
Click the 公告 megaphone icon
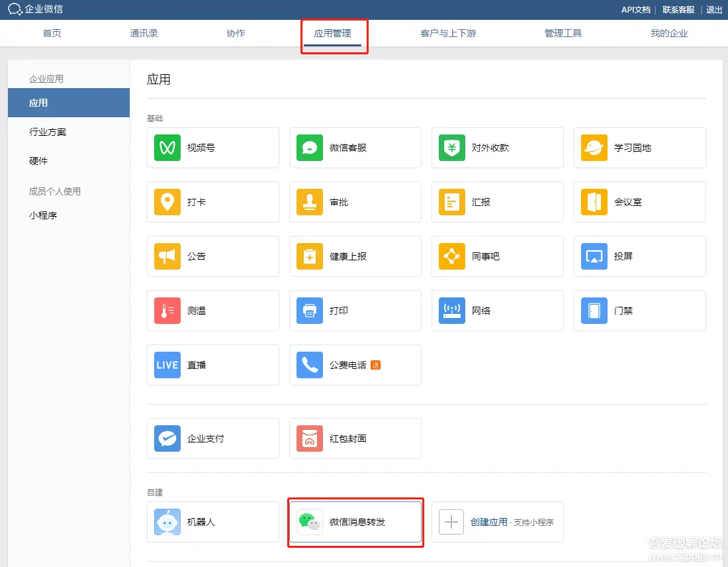pyautogui.click(x=167, y=256)
